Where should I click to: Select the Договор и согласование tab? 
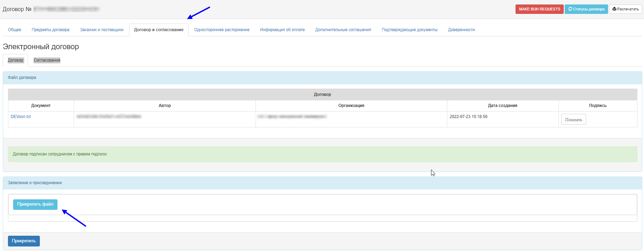pyautogui.click(x=159, y=30)
